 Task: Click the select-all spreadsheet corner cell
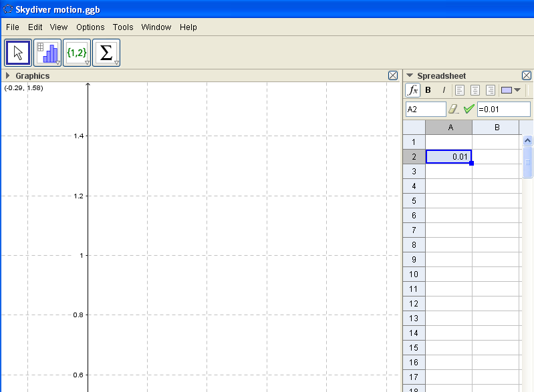[414, 128]
